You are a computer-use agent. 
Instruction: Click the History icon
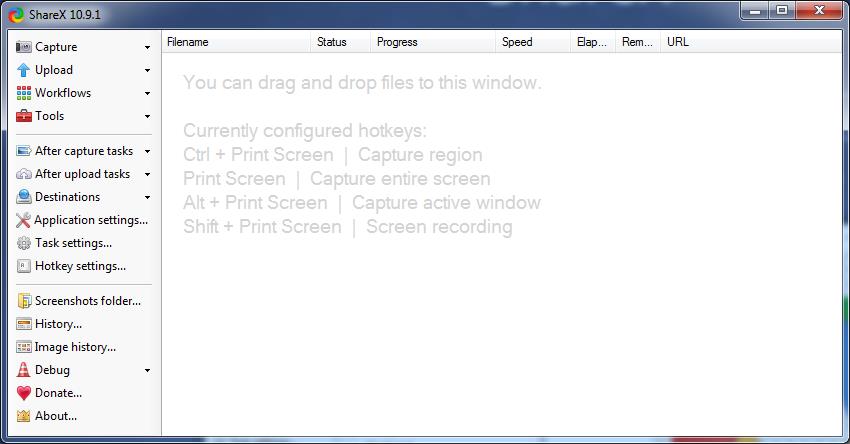point(23,324)
